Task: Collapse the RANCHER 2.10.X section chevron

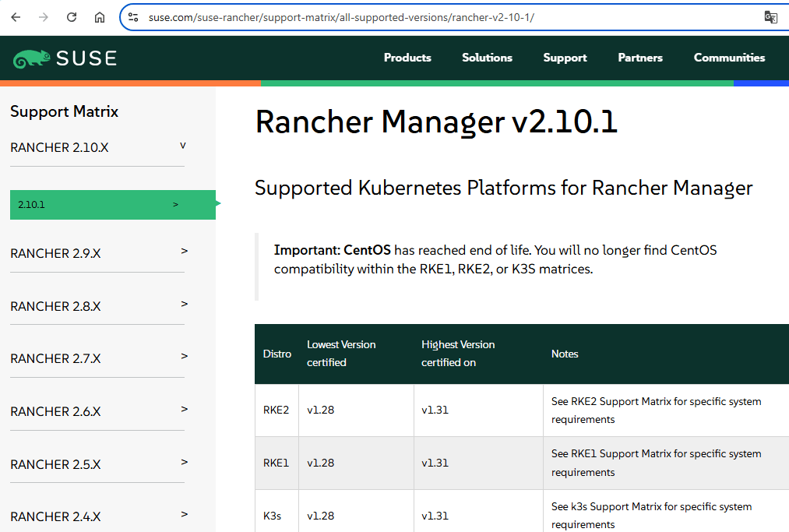Action: point(183,146)
